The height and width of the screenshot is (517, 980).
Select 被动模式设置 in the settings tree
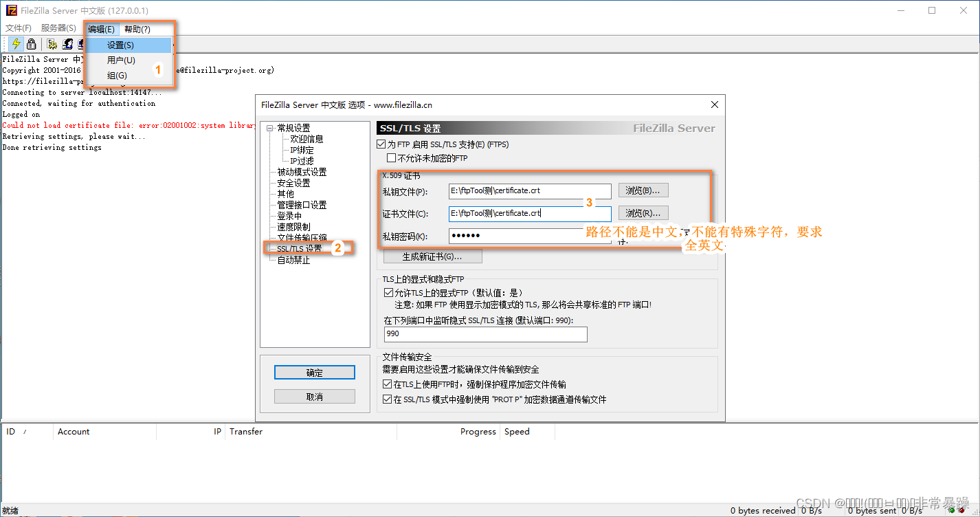(302, 172)
